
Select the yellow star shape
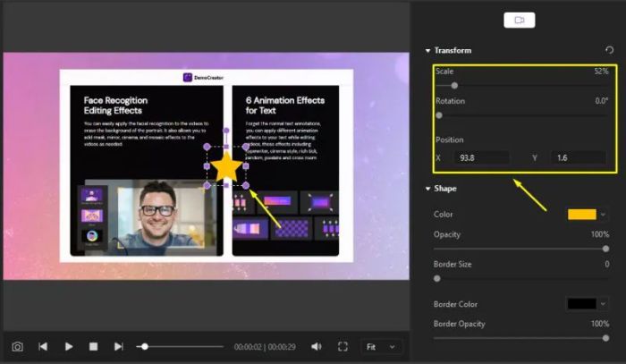[226, 167]
